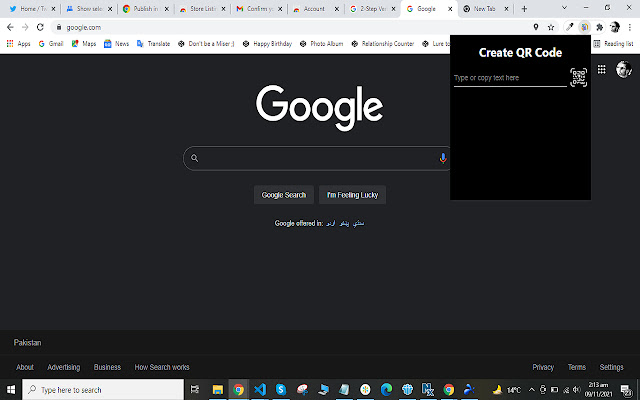Open Microsoft Edge from the taskbar

pos(386,389)
